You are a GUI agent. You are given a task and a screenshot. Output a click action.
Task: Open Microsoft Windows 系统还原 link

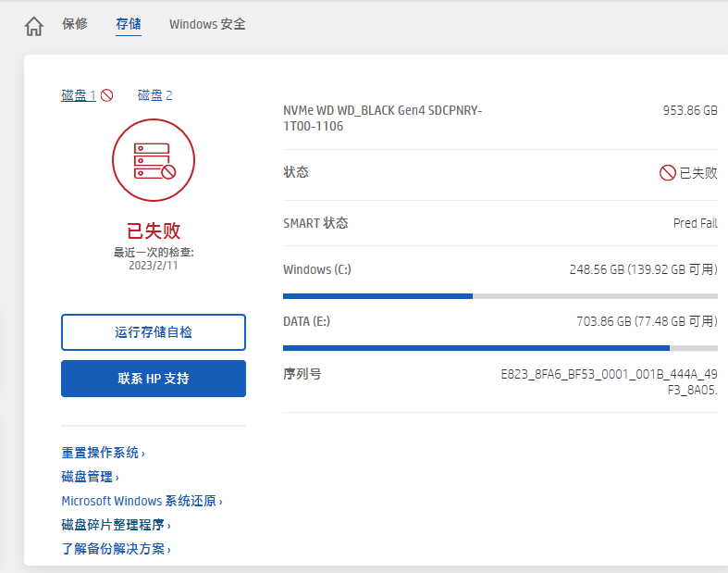click(x=140, y=501)
